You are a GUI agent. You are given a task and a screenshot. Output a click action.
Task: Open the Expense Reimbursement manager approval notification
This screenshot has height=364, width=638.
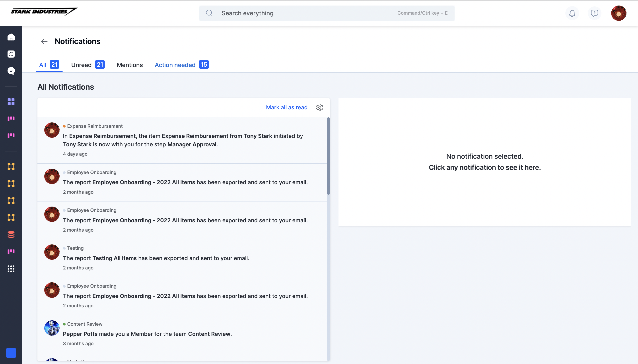pos(182,140)
